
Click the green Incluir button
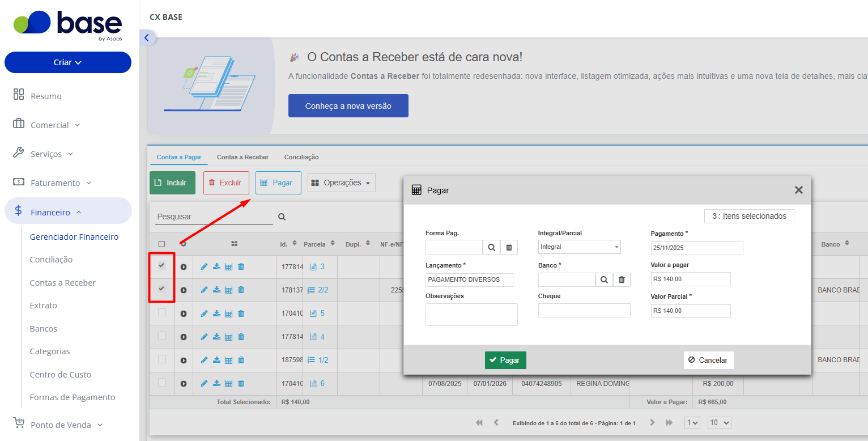coord(172,183)
